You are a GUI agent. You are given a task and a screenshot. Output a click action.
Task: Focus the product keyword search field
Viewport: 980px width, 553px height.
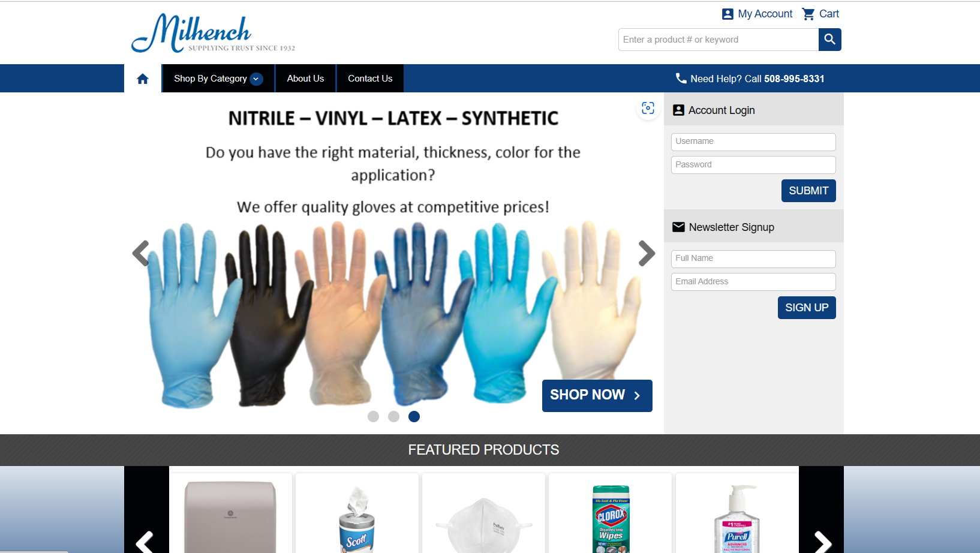tap(719, 40)
